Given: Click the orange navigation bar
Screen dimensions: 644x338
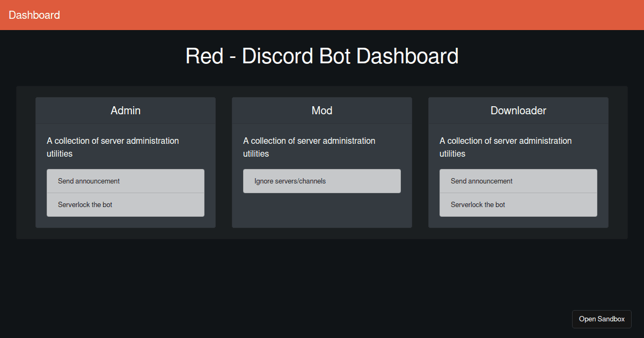Looking at the screenshot, I should pos(322,15).
